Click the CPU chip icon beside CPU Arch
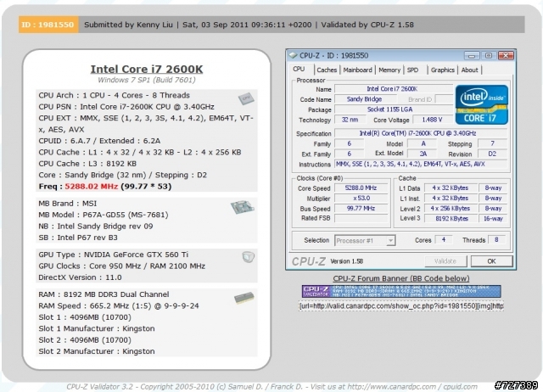 tap(246, 98)
